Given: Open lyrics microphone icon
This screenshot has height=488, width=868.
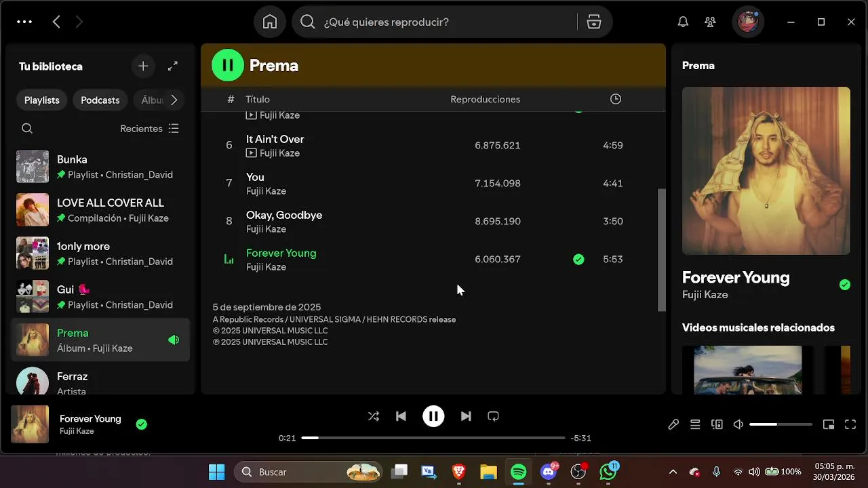Looking at the screenshot, I should [x=673, y=424].
